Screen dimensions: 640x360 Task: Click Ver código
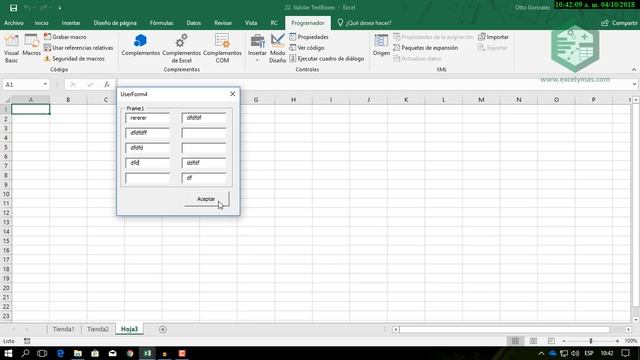(307, 48)
